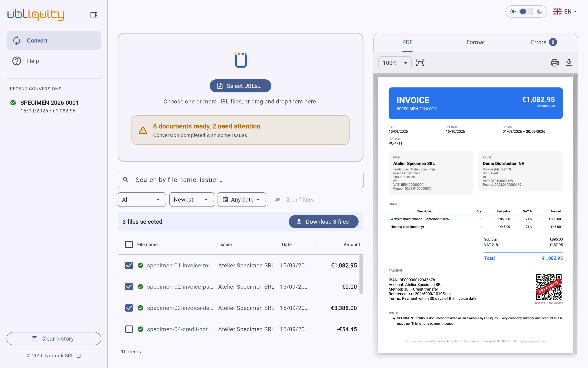Click success status icon of specimen-01 row
This screenshot has width=588, height=368.
point(140,265)
